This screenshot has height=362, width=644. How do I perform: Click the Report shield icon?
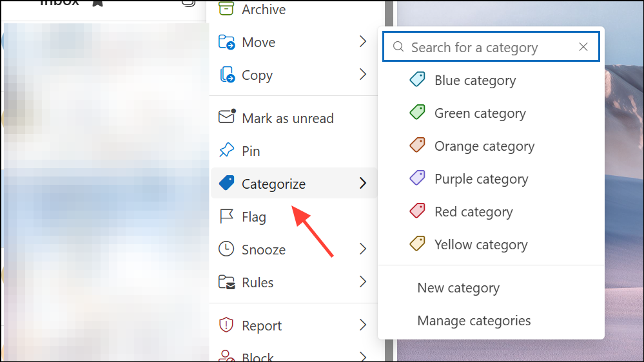[226, 326]
